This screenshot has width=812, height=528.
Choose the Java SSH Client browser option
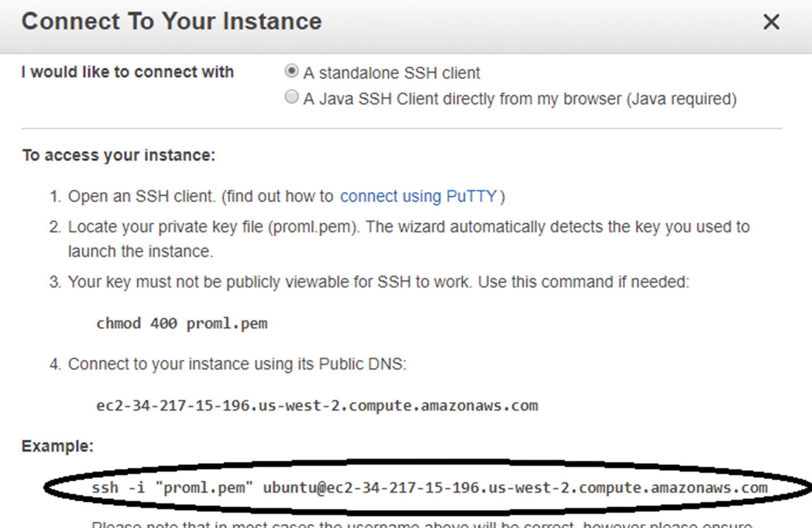[x=291, y=97]
